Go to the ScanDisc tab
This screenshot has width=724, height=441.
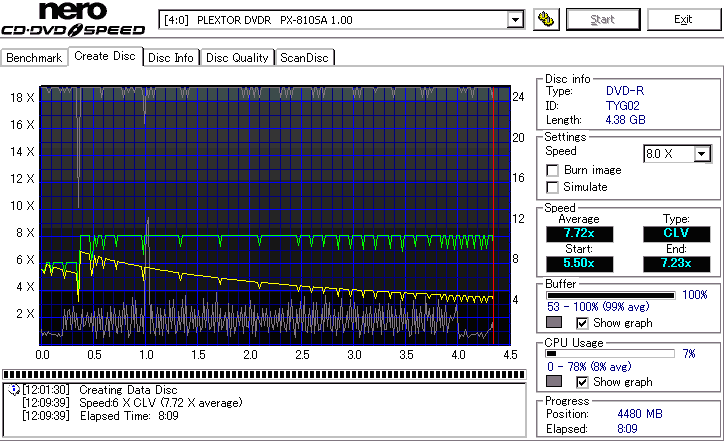305,58
